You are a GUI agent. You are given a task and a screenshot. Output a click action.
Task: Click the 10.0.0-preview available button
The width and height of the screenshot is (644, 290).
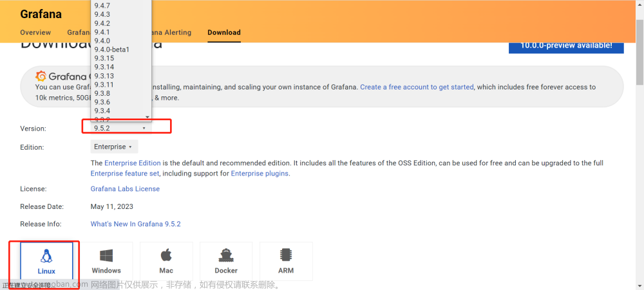click(x=566, y=46)
